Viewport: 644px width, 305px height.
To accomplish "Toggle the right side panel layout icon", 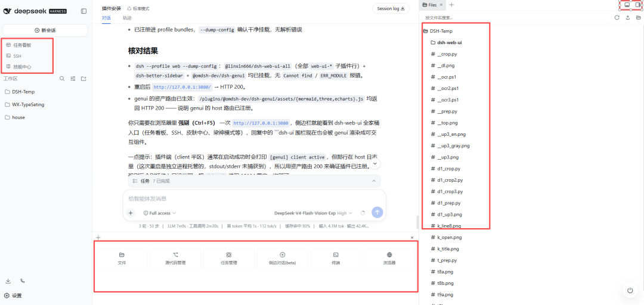I will pyautogui.click(x=637, y=5).
